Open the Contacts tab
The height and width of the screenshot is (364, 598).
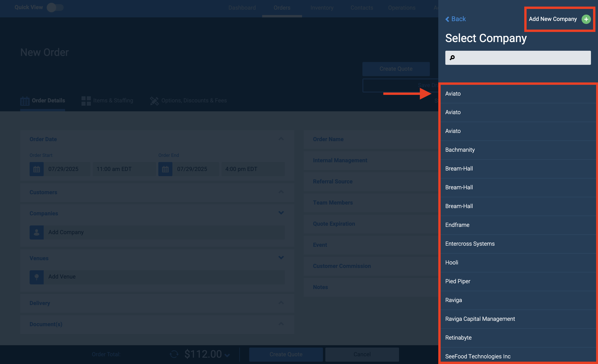362,8
